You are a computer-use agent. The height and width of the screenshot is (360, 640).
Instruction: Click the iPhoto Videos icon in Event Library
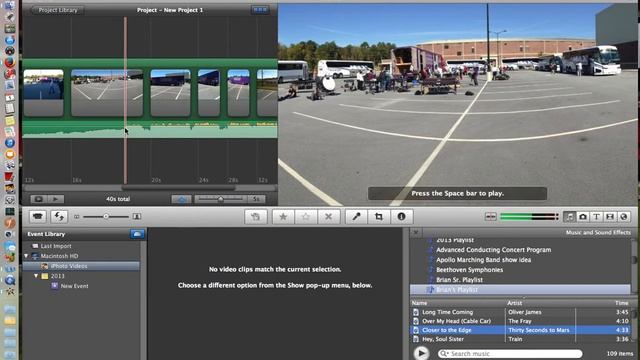pos(44,266)
